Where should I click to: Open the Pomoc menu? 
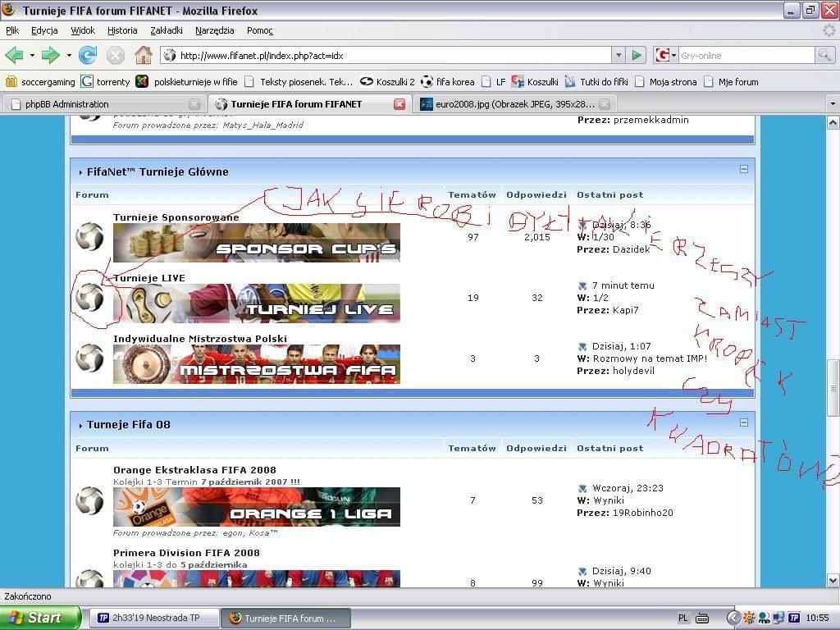click(x=260, y=30)
